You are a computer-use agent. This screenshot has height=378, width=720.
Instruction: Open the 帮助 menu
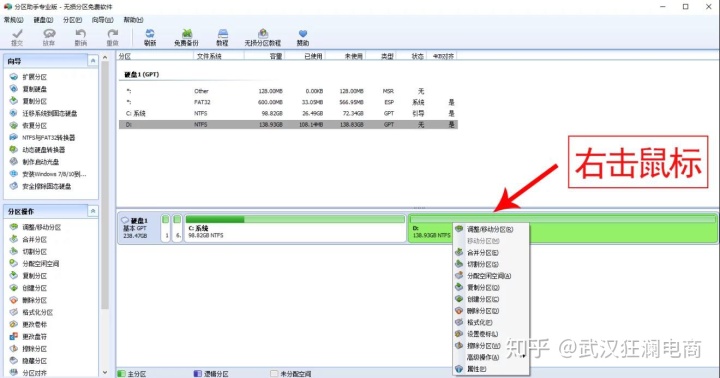click(133, 20)
